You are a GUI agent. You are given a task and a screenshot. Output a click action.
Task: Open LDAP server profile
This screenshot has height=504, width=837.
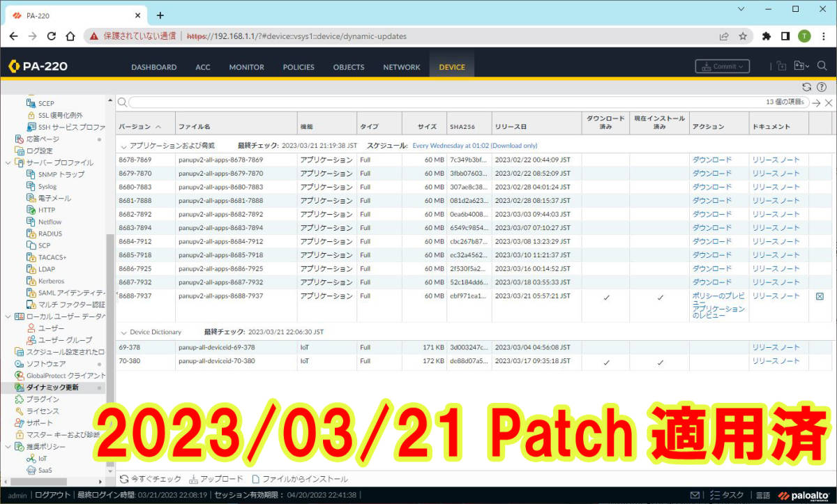point(46,269)
